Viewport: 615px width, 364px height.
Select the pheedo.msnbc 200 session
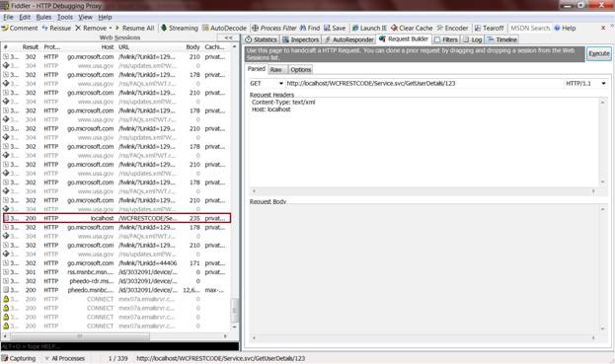(x=116, y=290)
